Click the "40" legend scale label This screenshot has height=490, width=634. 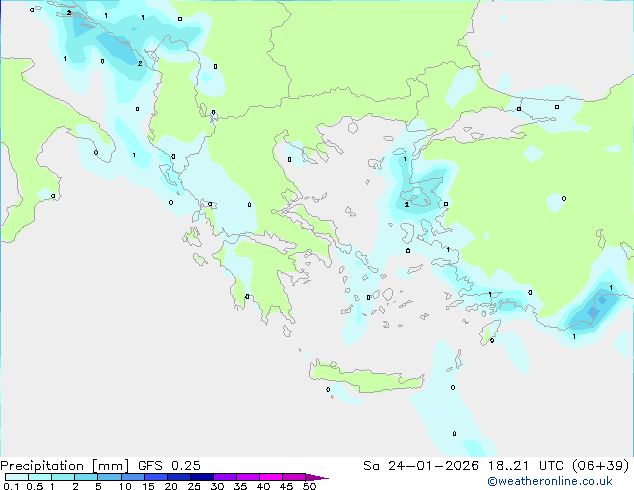tap(263, 486)
